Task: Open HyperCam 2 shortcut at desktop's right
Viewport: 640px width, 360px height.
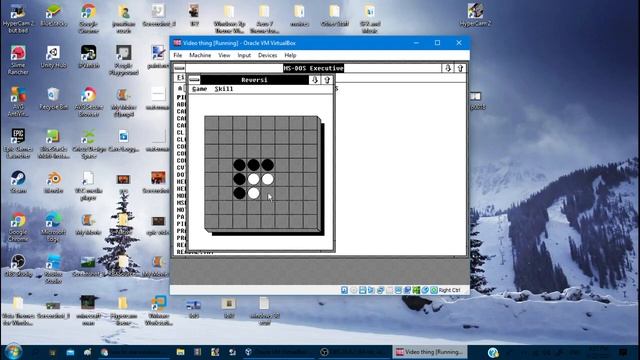Action: [x=475, y=16]
